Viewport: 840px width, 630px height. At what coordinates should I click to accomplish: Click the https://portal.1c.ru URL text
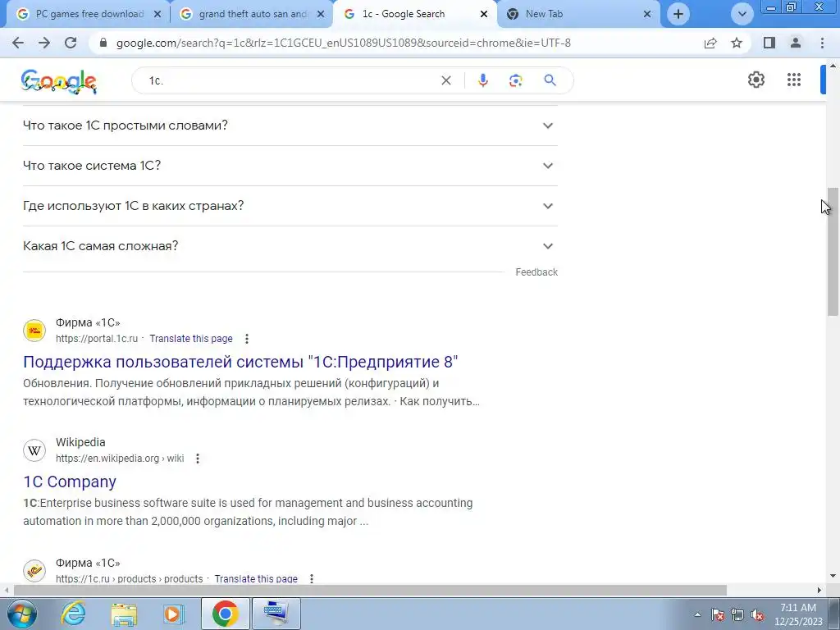97,339
